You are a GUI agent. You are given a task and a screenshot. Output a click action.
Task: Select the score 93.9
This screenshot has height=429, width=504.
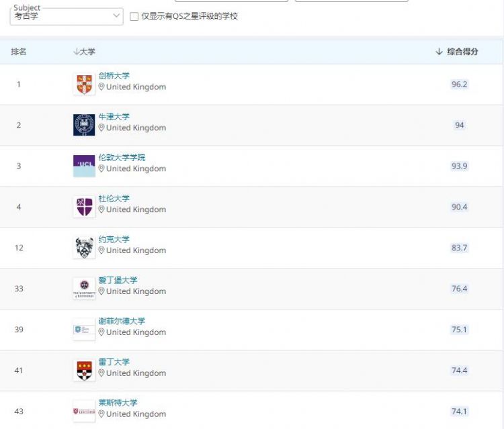pyautogui.click(x=460, y=166)
